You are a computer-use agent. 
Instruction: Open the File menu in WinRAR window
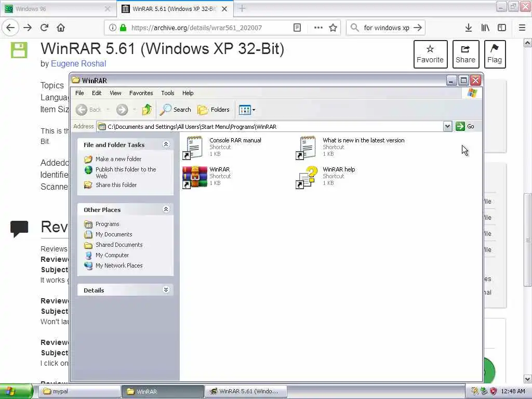(x=79, y=93)
